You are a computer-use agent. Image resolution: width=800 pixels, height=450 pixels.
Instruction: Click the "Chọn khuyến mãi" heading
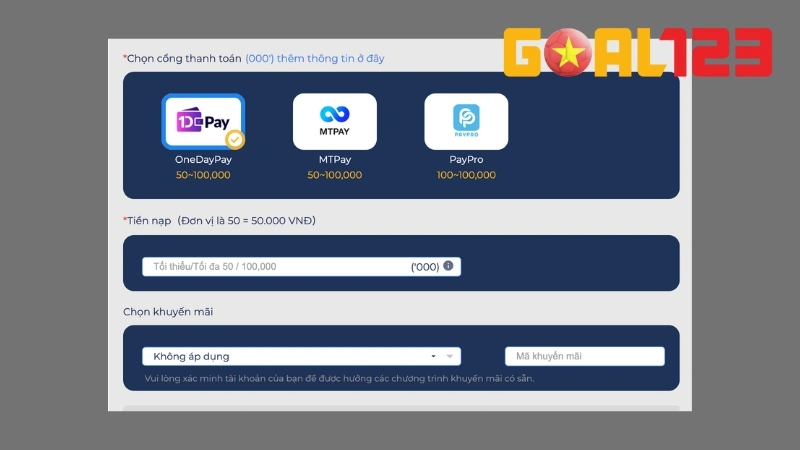click(168, 312)
